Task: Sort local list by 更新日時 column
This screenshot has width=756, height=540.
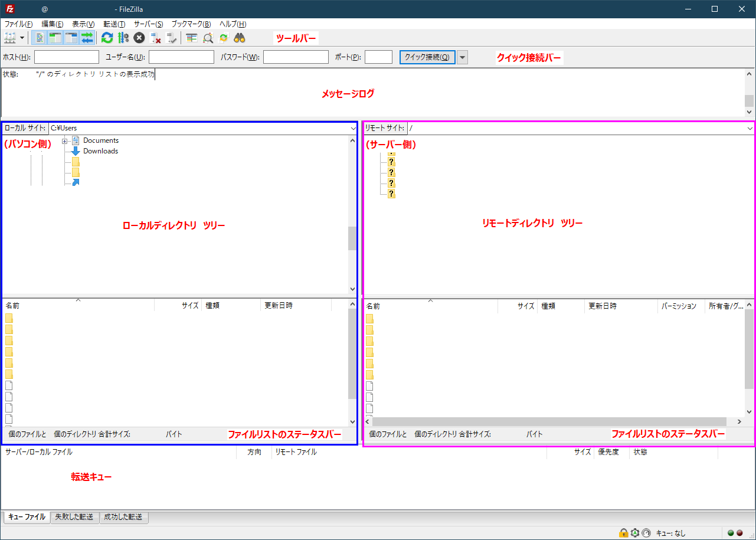Action: (296, 306)
